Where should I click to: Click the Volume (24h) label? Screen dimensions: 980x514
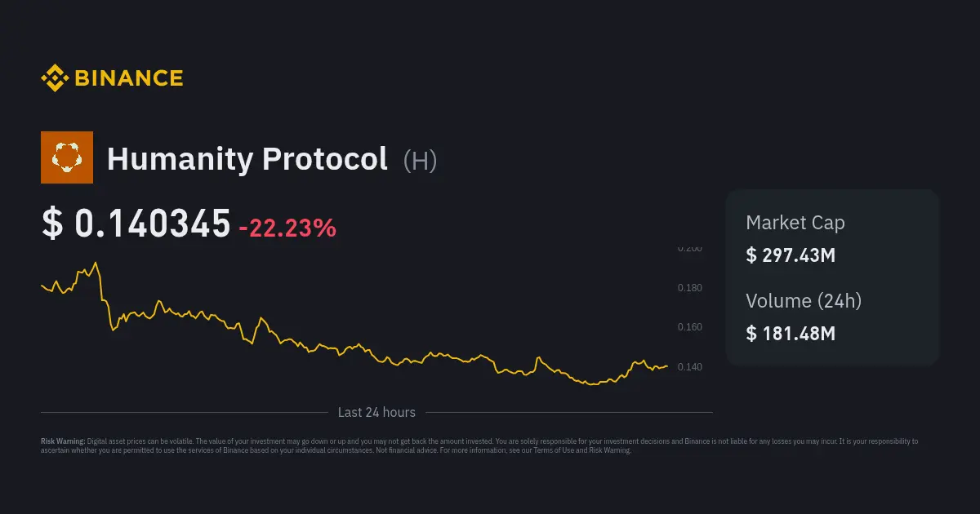coord(803,301)
